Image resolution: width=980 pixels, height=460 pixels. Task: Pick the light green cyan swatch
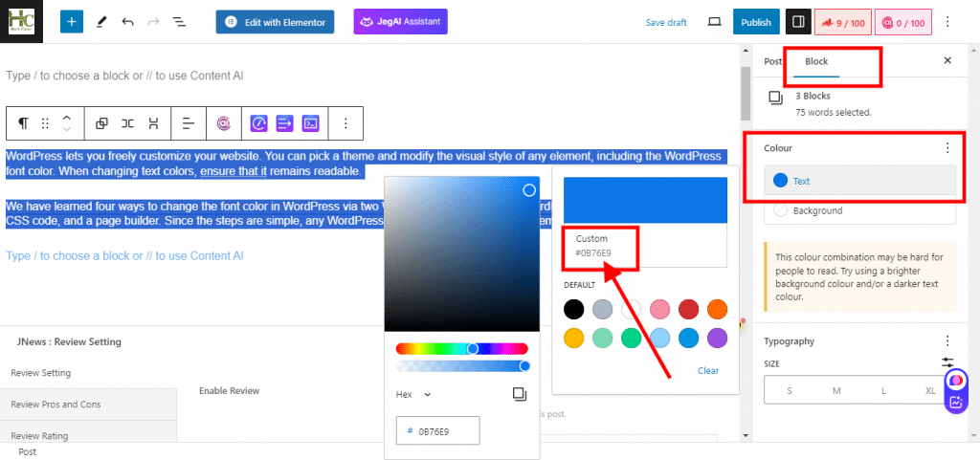click(603, 338)
